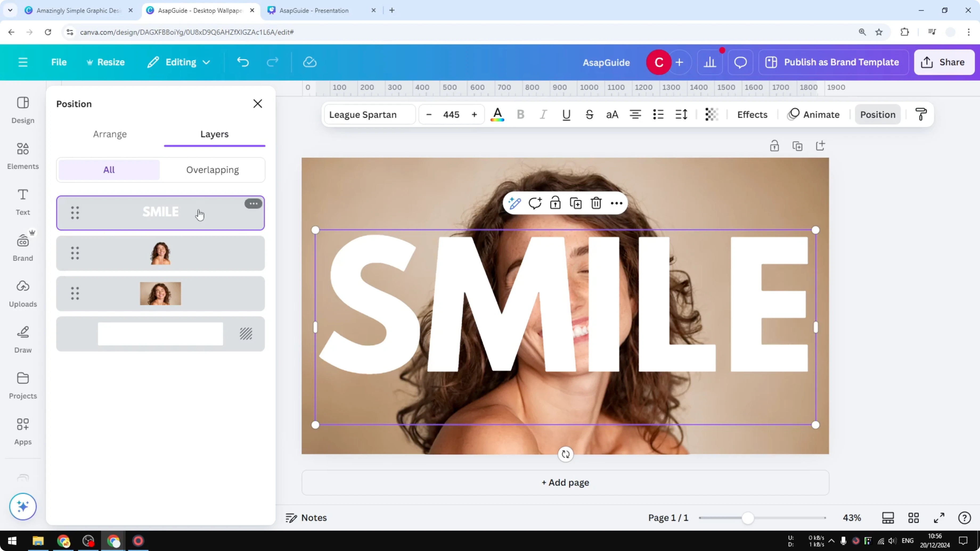
Task: Delete the SMILE text via the trash icon
Action: (x=596, y=203)
